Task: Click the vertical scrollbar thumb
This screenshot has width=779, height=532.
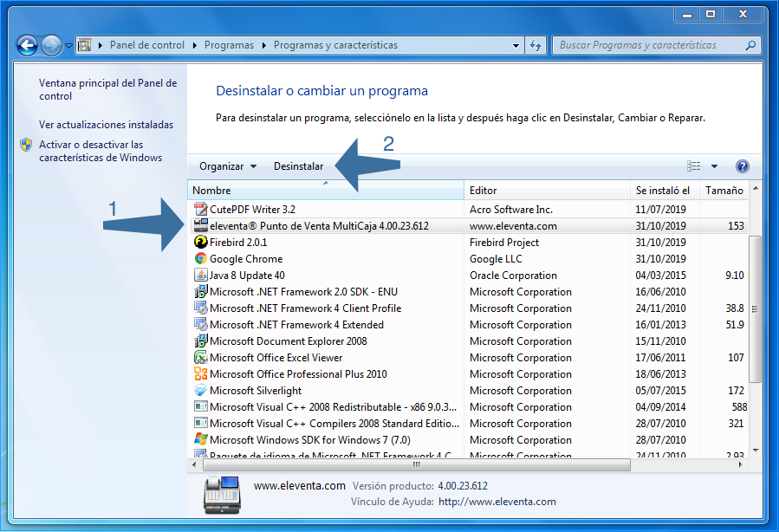Action: [x=755, y=308]
